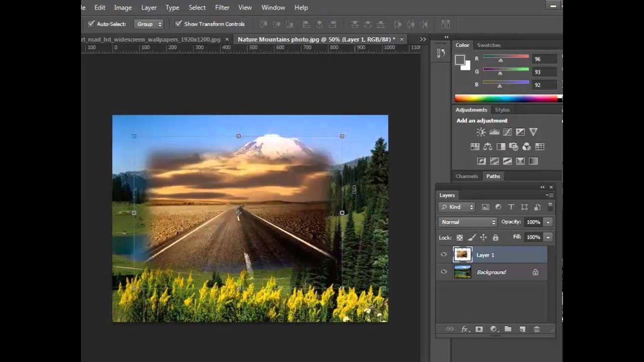
Task: Add a Black & White adjustment
Action: pos(501,146)
